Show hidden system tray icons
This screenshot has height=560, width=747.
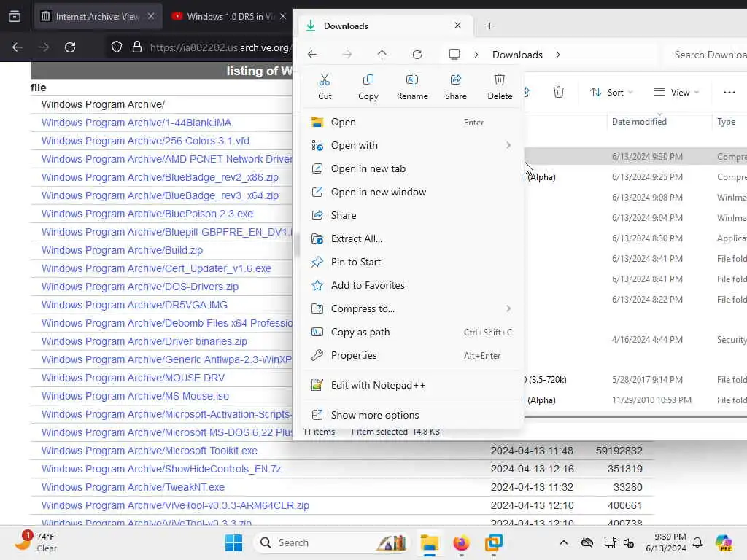click(564, 542)
